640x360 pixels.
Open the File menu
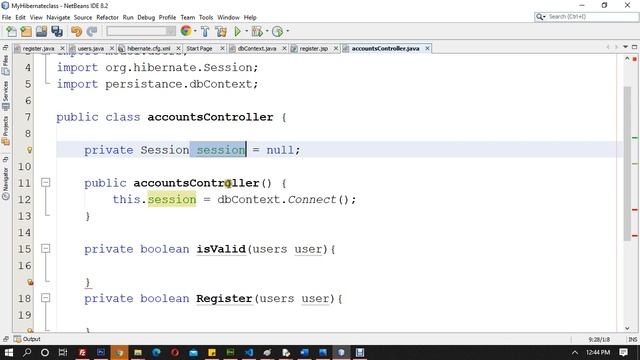tap(7, 18)
